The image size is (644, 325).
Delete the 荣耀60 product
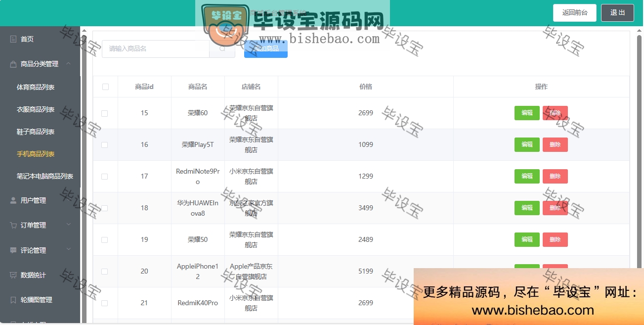[x=555, y=113]
